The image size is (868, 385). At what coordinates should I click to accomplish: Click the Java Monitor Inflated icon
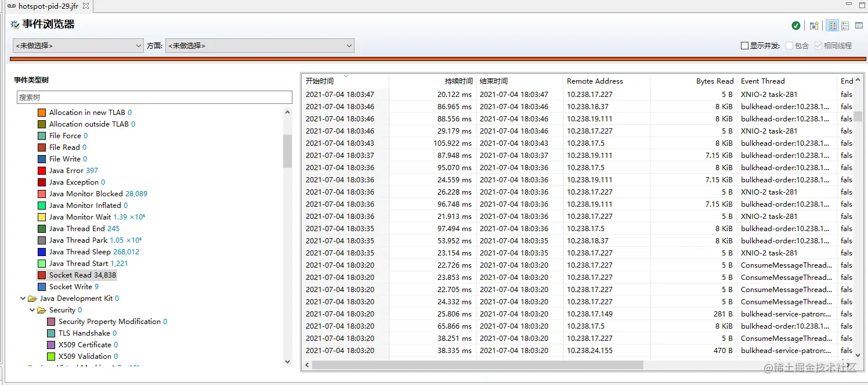click(42, 206)
